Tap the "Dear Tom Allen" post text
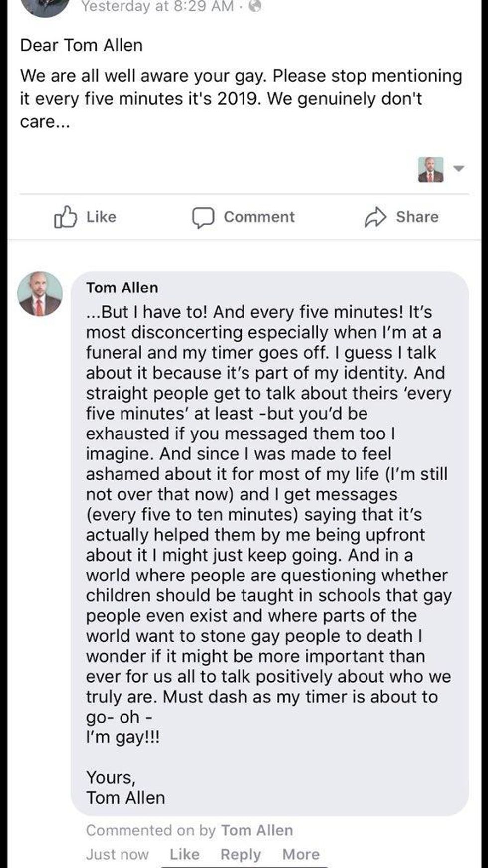 pyautogui.click(x=82, y=45)
